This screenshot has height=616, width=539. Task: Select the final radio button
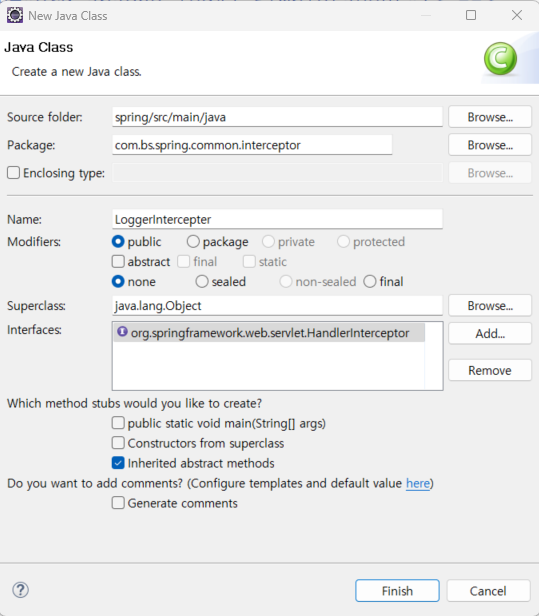click(x=370, y=281)
